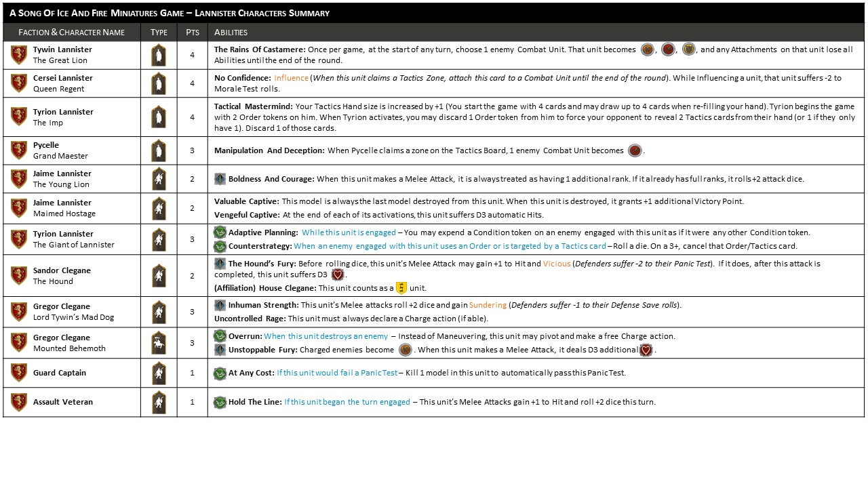The image size is (868, 488).
Task: Select the shield icon for The Giant of Lannister
Action: click(19, 239)
